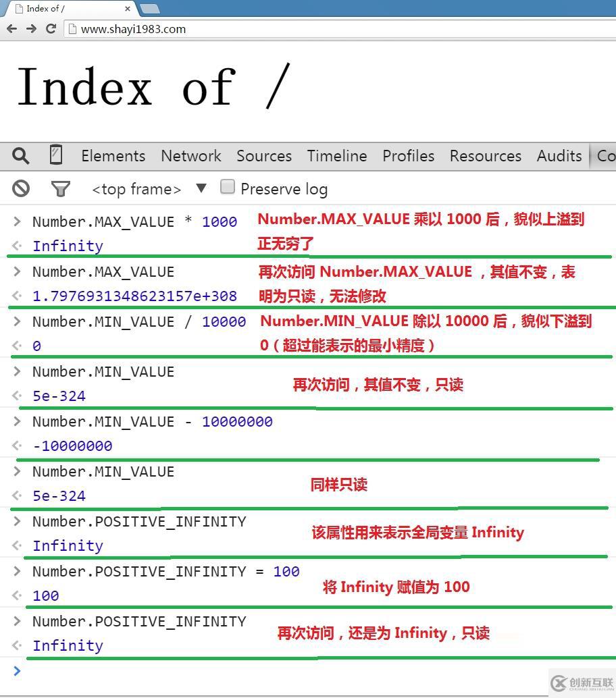Click the 'Index of /' page heading
Viewport: 616px width, 698px height.
(x=154, y=86)
